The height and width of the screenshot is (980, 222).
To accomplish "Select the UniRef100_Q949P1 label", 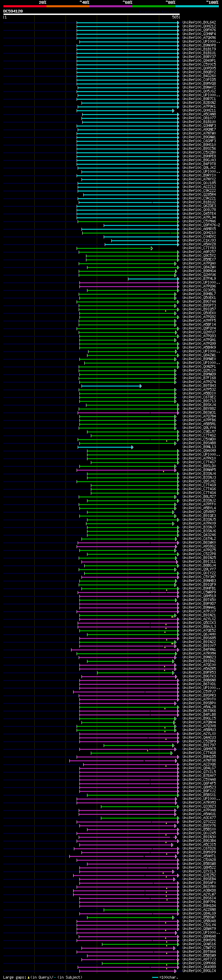I will tap(199, 60).
